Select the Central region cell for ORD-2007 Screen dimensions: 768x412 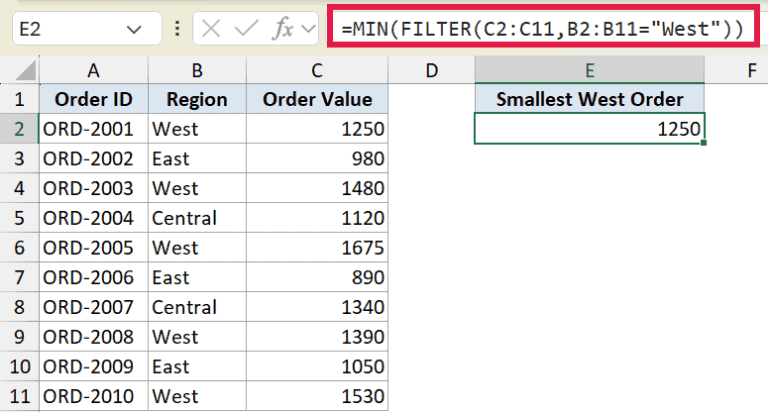pos(197,307)
